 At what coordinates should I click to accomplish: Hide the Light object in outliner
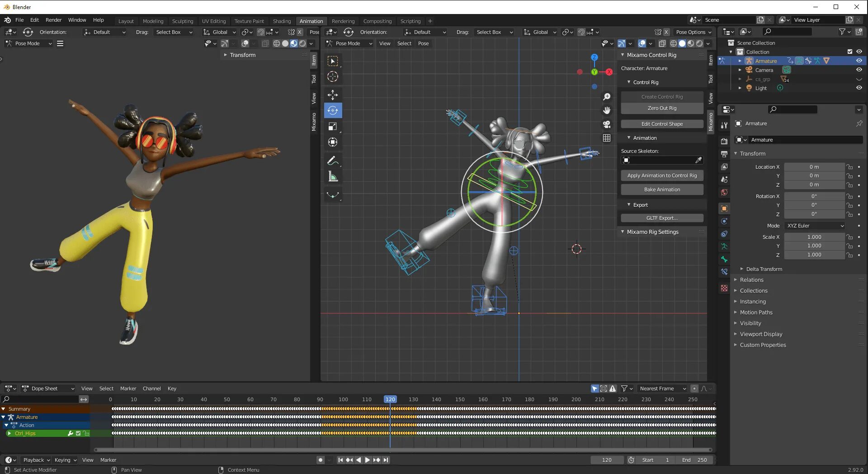pyautogui.click(x=859, y=88)
